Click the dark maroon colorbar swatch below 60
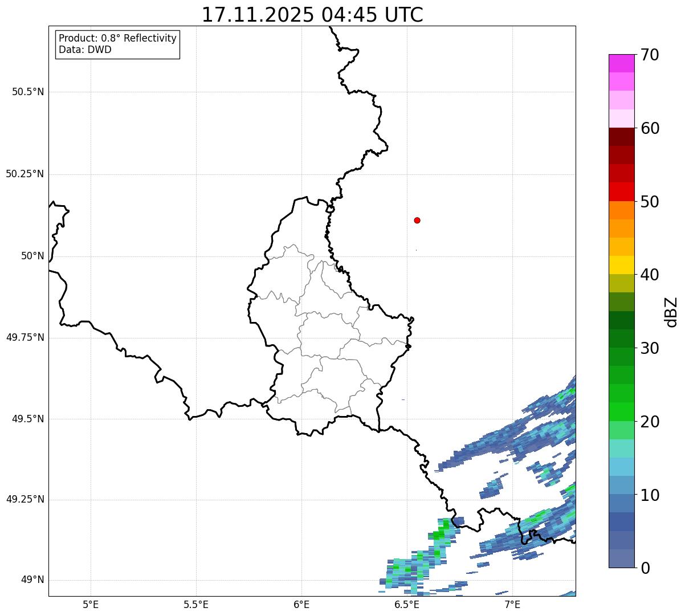 tap(621, 137)
